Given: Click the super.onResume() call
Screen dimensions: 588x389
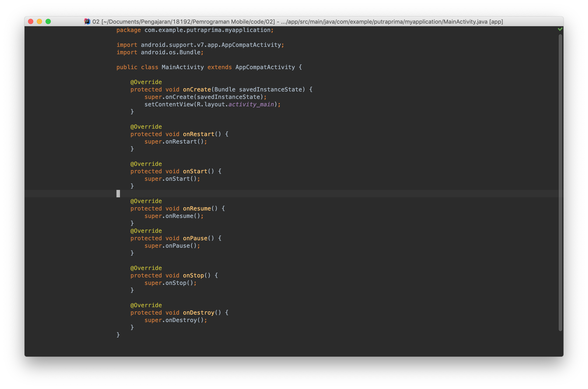Looking at the screenshot, I should point(174,216).
